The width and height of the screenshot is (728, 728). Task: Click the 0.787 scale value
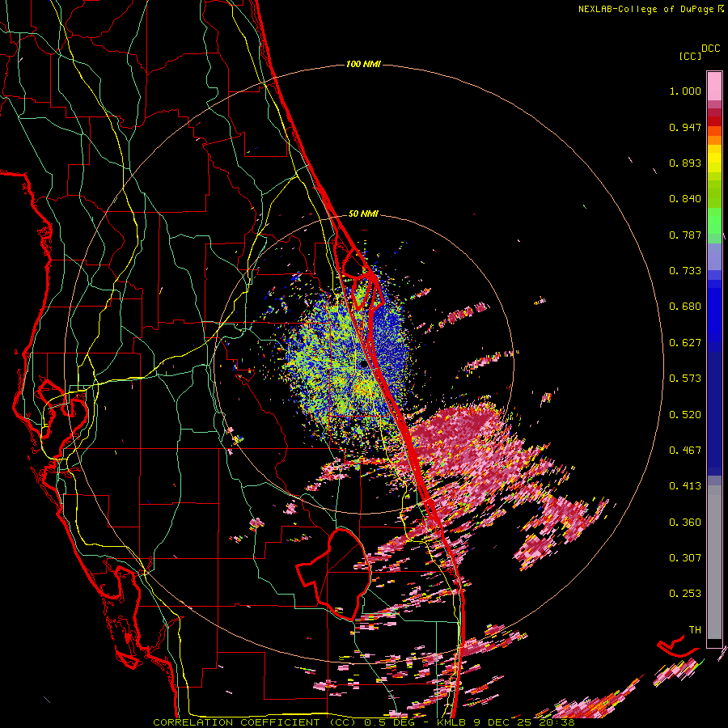685,235
